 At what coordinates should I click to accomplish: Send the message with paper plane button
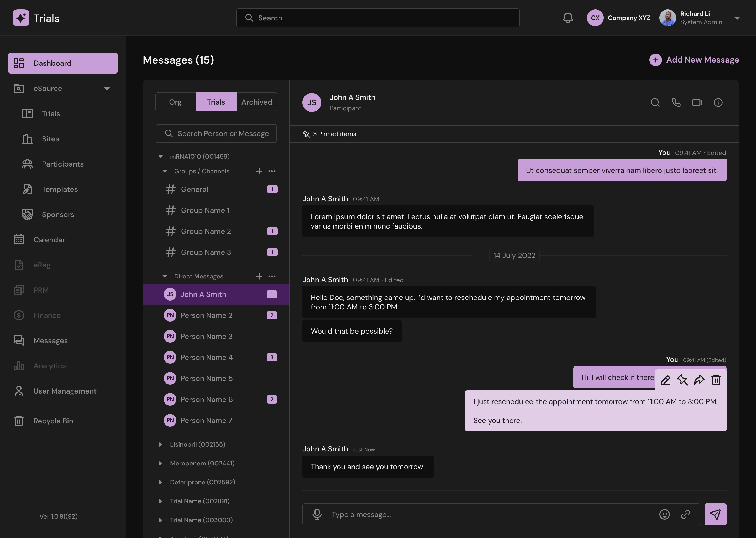click(x=715, y=514)
